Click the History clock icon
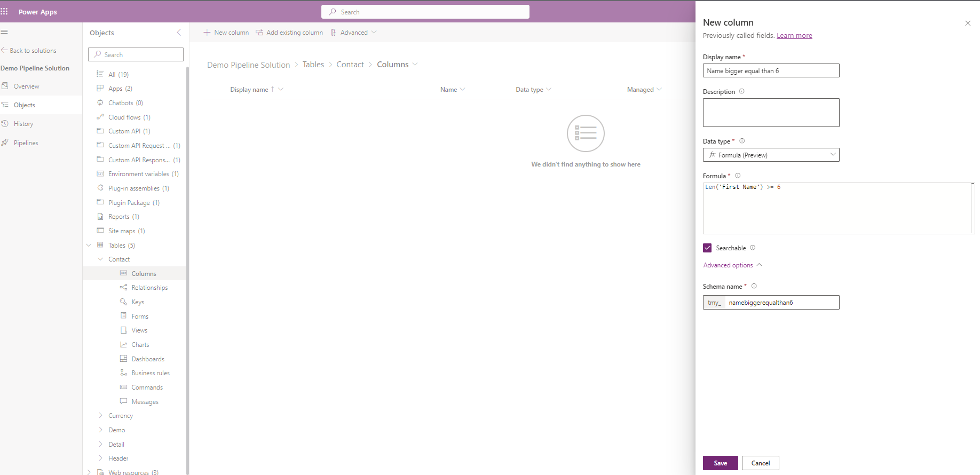 coord(5,123)
